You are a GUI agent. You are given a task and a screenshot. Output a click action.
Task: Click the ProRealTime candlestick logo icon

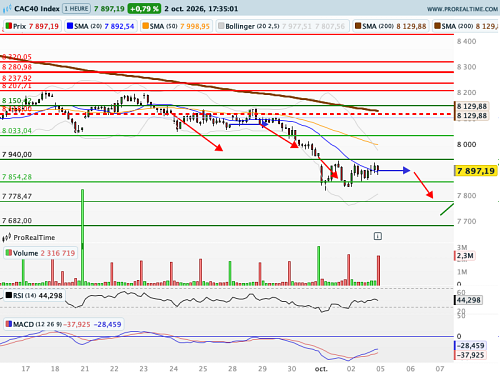[x=7, y=238]
